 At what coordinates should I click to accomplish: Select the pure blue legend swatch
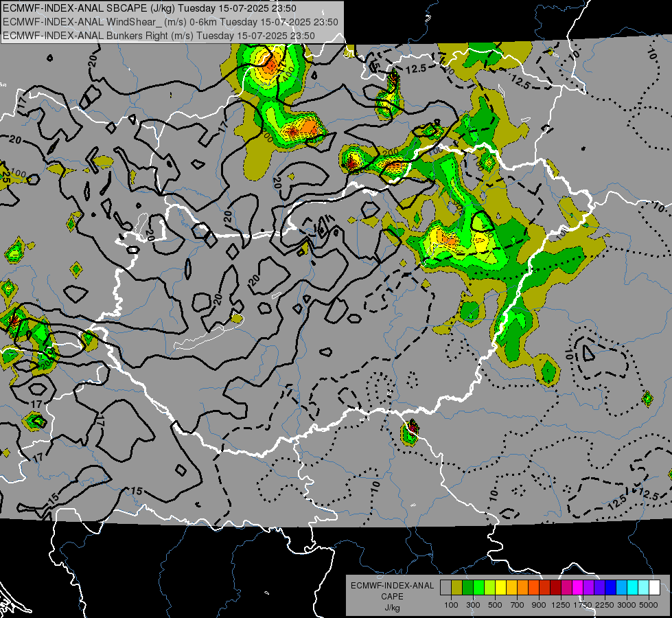coord(611,587)
